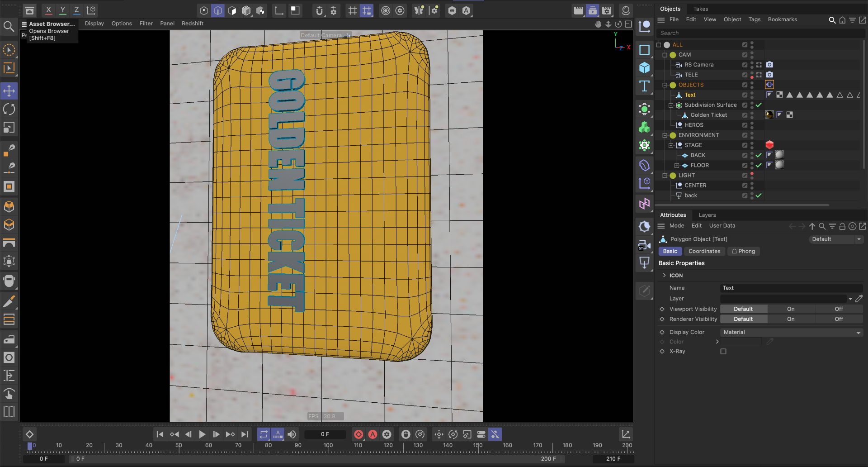Image resolution: width=868 pixels, height=467 pixels.
Task: Enable record active objects keyframe
Action: tap(359, 434)
